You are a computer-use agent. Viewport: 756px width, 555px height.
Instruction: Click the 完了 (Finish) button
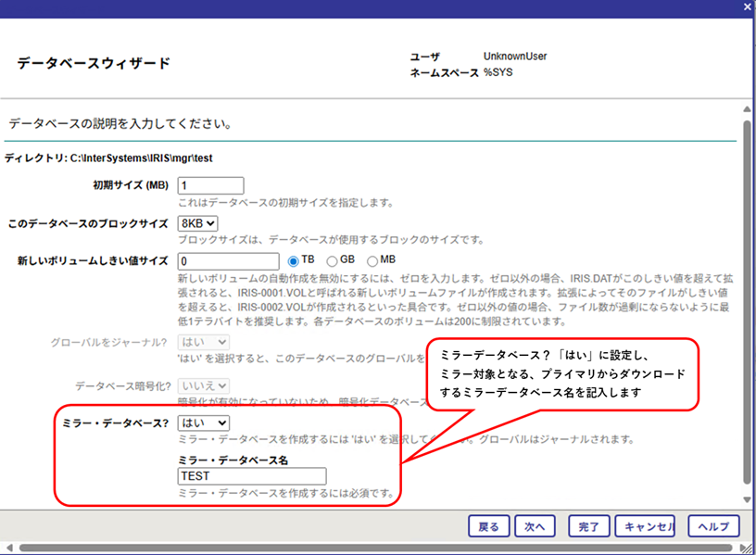pyautogui.click(x=588, y=526)
